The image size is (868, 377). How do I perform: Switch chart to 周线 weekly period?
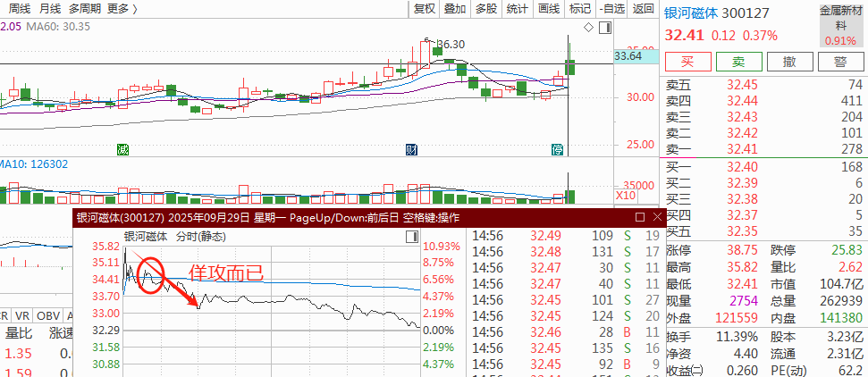20,8
